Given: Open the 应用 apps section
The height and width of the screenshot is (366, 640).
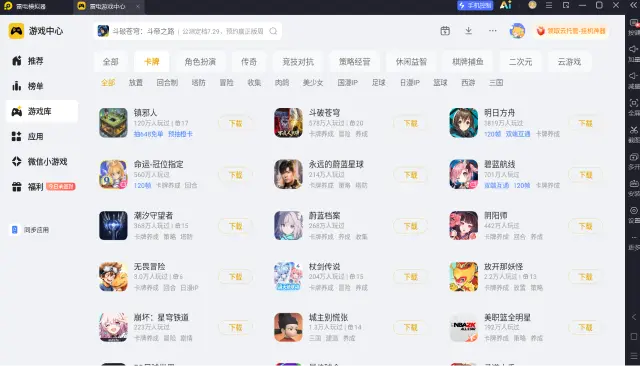Looking at the screenshot, I should click(x=28, y=137).
